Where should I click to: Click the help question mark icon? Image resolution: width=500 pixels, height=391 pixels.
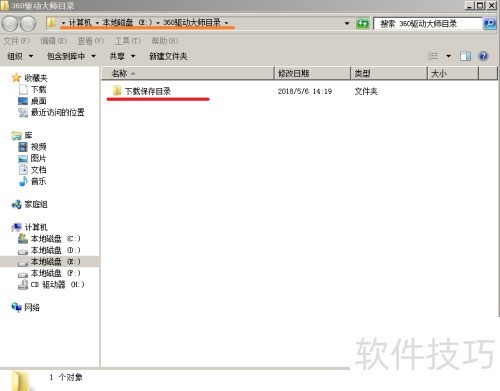pyautogui.click(x=483, y=56)
